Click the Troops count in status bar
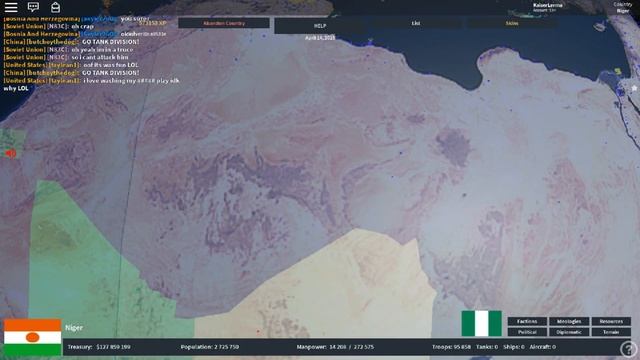This screenshot has height=360, width=640. pos(451,347)
